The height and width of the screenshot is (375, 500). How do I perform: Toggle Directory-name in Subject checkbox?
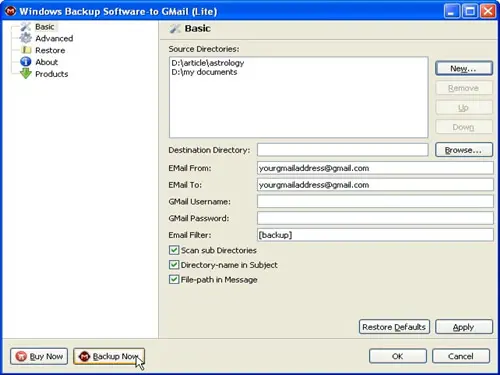point(174,265)
